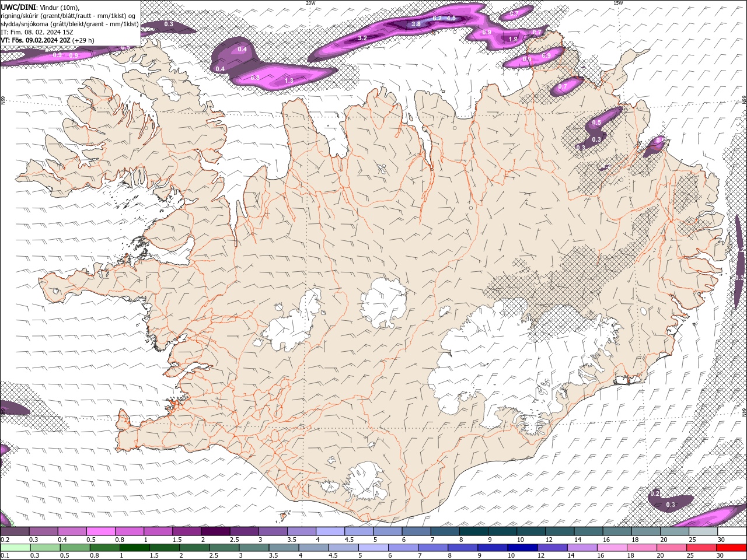Pick snow scale swatch between 2 and 2.5

tap(215, 531)
